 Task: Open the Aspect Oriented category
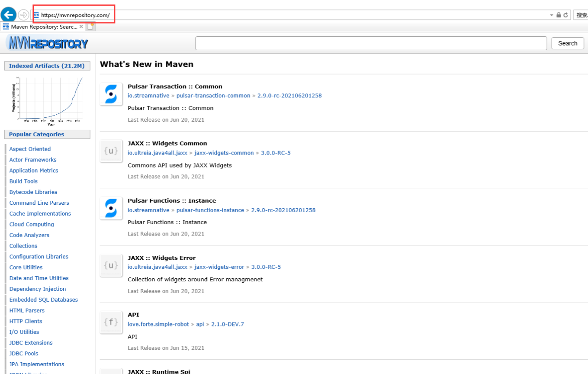(x=30, y=149)
